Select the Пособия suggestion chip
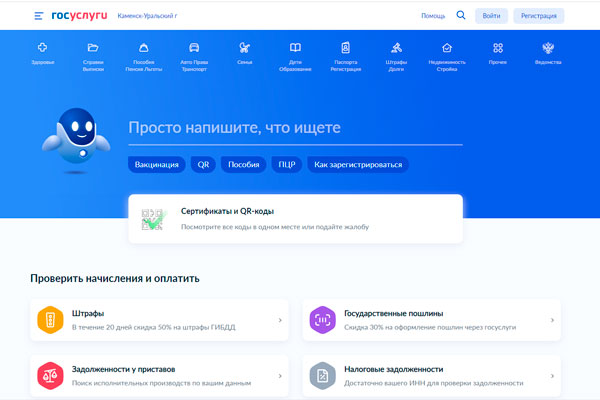Image resolution: width=600 pixels, height=400 pixels. pyautogui.click(x=243, y=165)
